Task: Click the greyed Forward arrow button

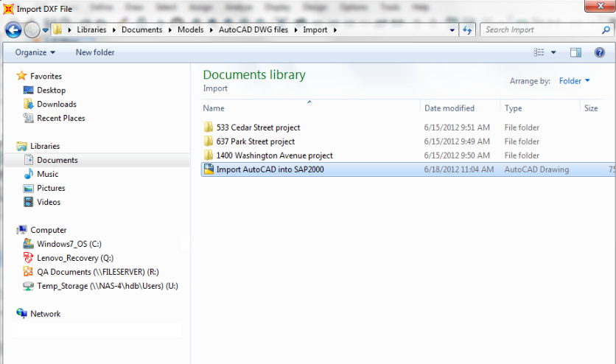Action: tap(32, 30)
